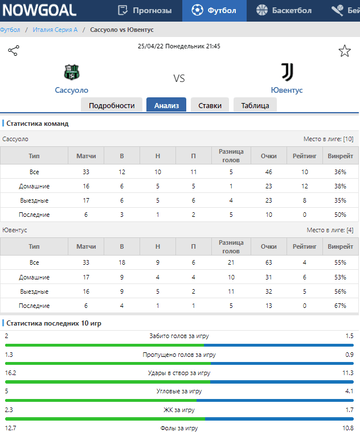This screenshot has width=360, height=432.
Task: Click the Угловые за игру comparison bar
Action: [179, 400]
